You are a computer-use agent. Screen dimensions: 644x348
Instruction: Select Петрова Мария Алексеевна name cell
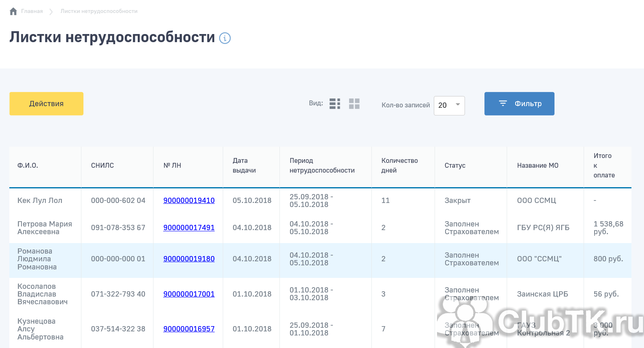(x=45, y=228)
